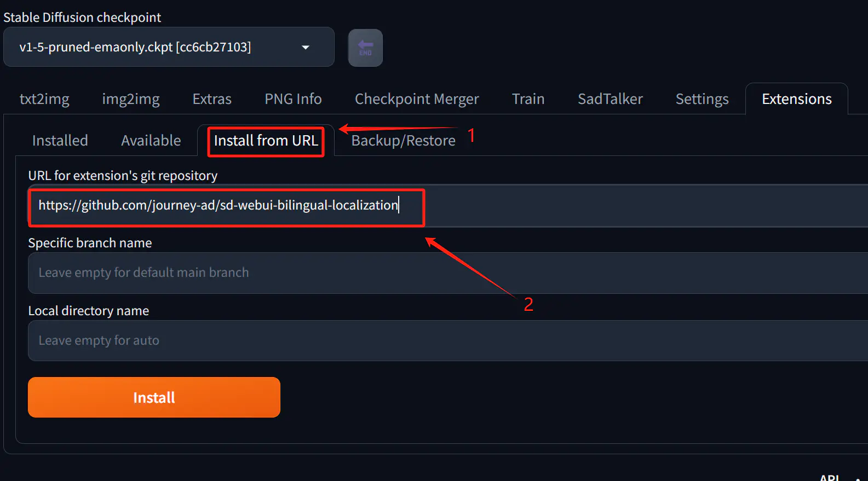Switch to the img2img tab
The image size is (868, 481).
pos(131,99)
